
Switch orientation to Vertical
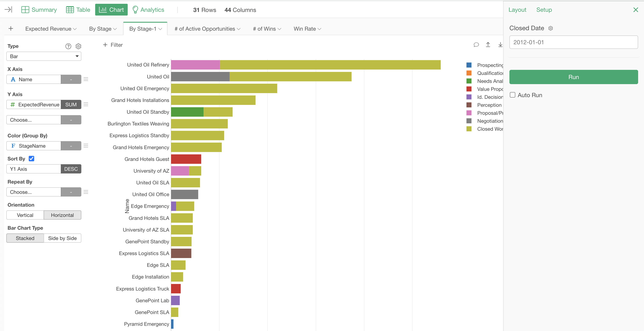(x=25, y=215)
